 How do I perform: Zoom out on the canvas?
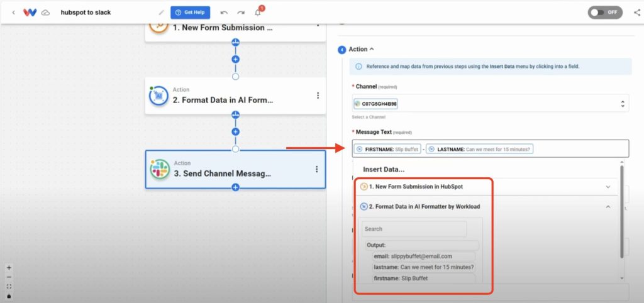[x=9, y=277]
